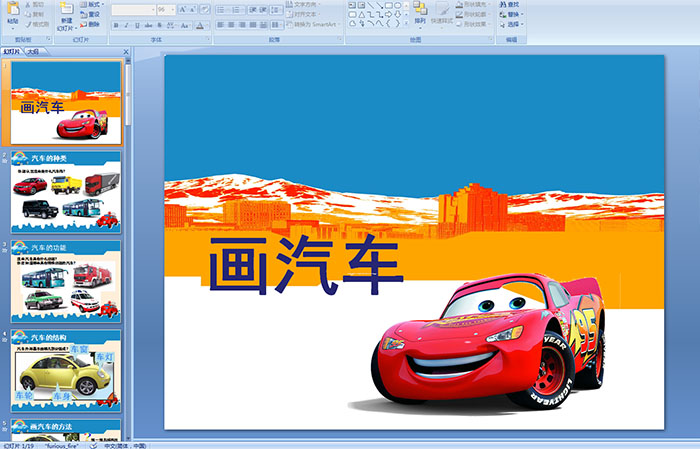Image resolution: width=700 pixels, height=449 pixels.
Task: Toggle Align Text Right
Action: pos(242,25)
